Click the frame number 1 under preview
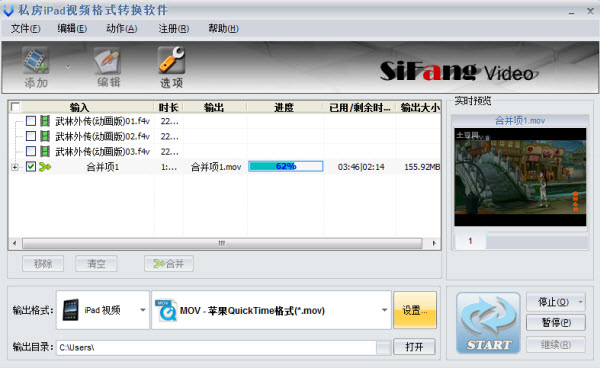 [x=470, y=241]
